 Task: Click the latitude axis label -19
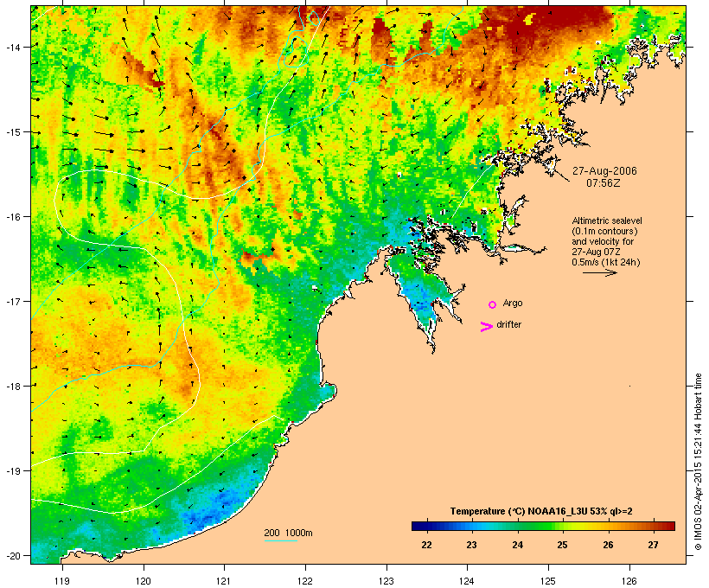click(x=13, y=471)
